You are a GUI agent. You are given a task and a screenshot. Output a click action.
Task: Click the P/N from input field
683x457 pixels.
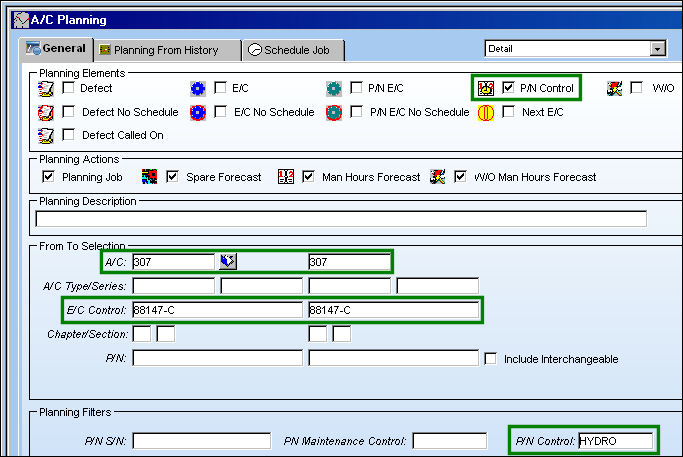218,358
